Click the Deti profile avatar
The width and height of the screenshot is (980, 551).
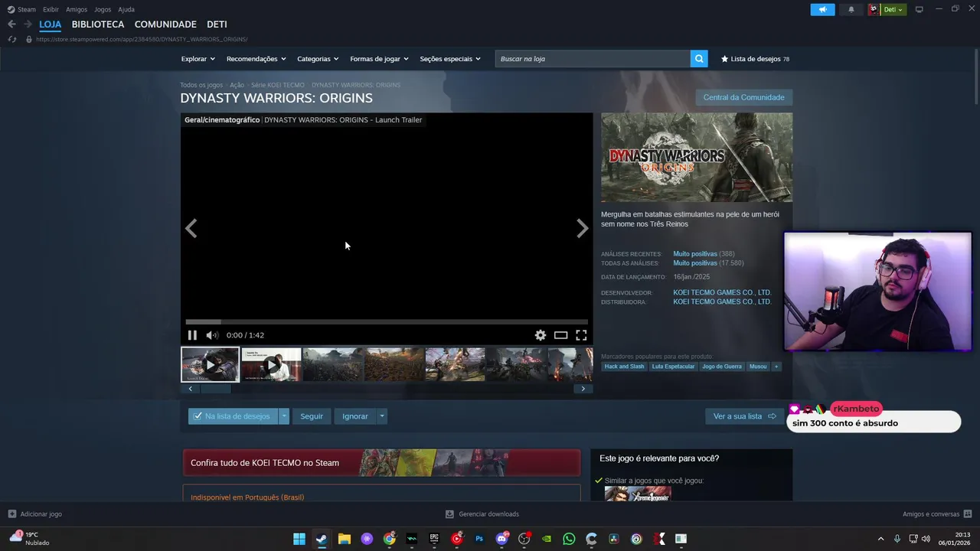point(874,9)
